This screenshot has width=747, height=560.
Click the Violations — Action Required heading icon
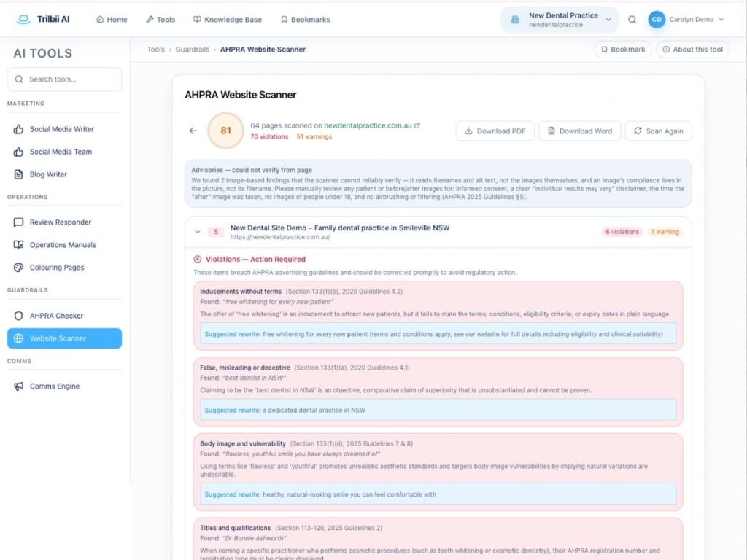pyautogui.click(x=197, y=259)
